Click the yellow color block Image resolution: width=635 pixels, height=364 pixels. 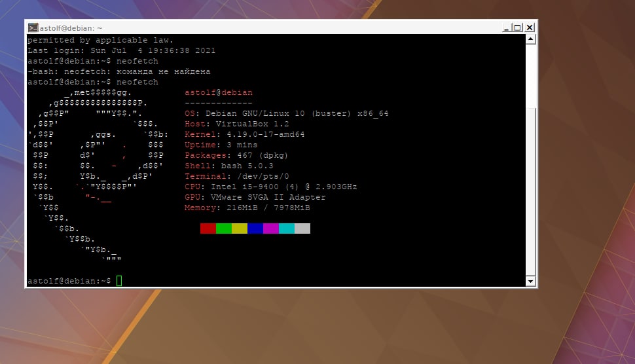coord(240,228)
